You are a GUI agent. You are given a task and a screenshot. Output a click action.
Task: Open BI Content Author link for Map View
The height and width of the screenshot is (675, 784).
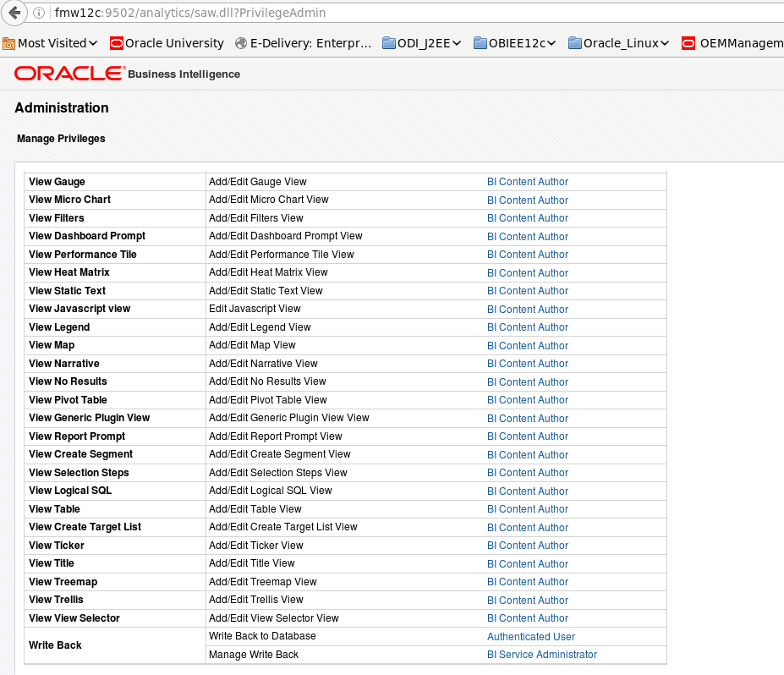(528, 345)
